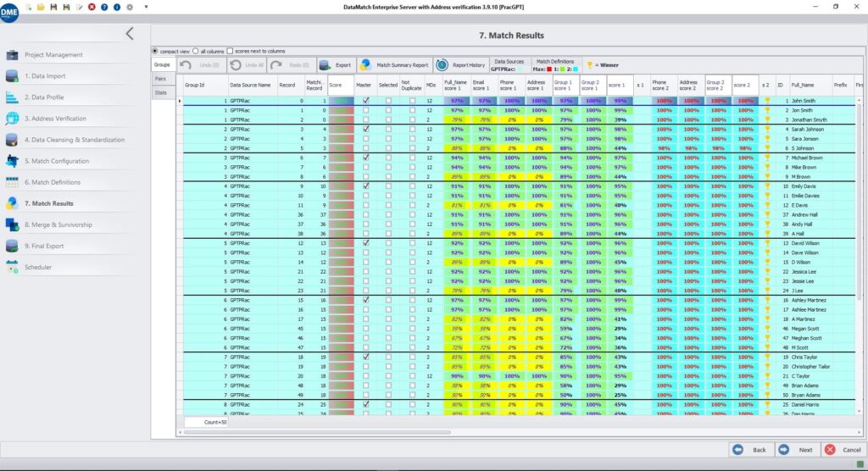Enable 'scores next to columns' checkbox

pos(230,51)
